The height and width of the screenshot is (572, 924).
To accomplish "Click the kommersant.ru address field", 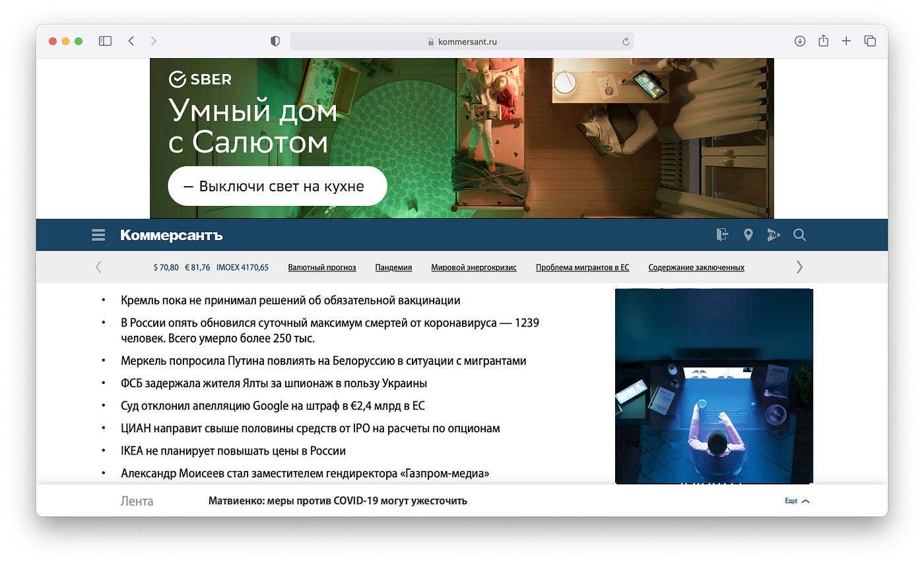I will click(x=461, y=42).
